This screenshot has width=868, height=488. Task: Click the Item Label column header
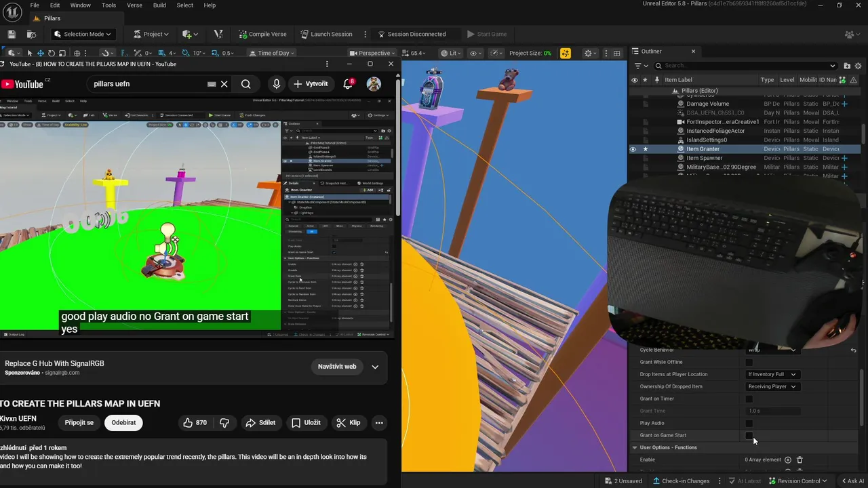click(678, 80)
